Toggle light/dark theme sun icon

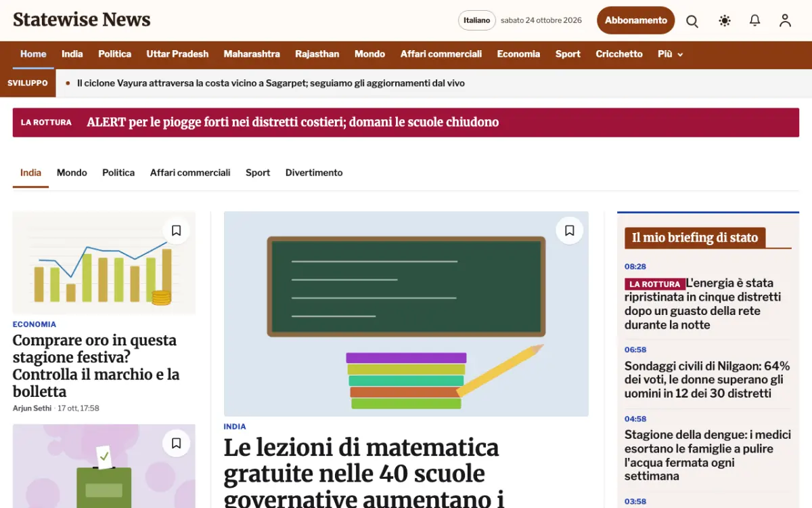(x=725, y=20)
